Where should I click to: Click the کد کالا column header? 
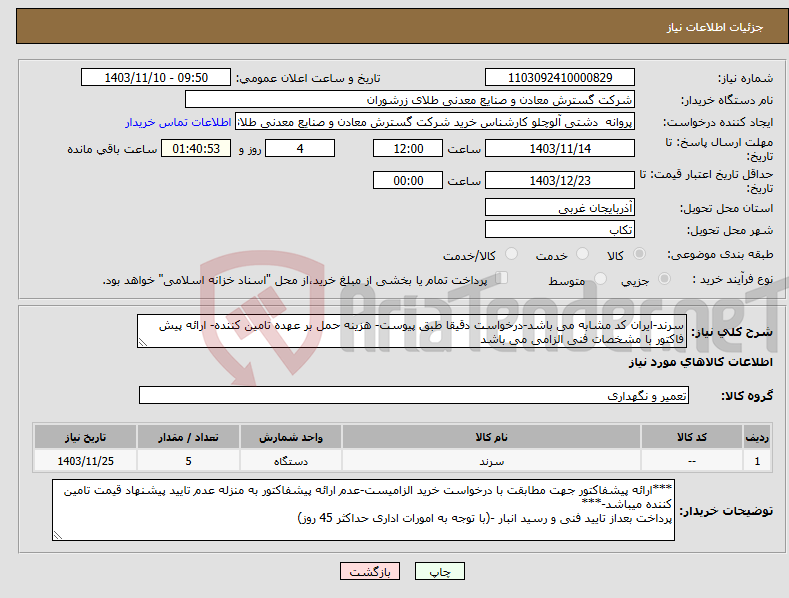pyautogui.click(x=692, y=437)
